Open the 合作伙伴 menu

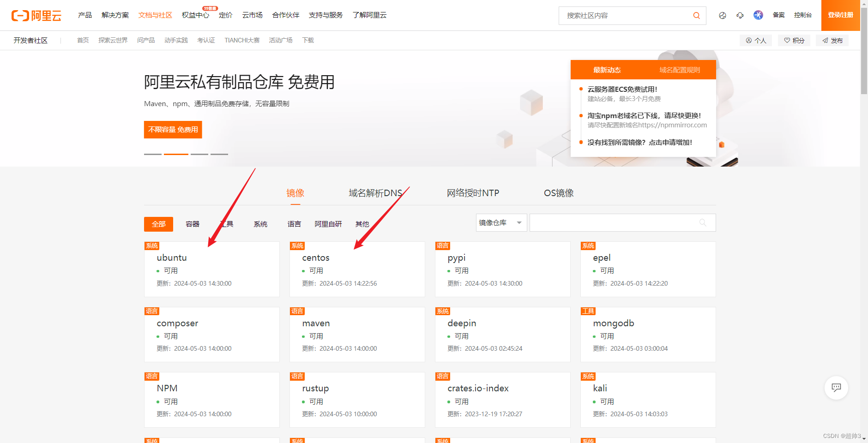286,15
